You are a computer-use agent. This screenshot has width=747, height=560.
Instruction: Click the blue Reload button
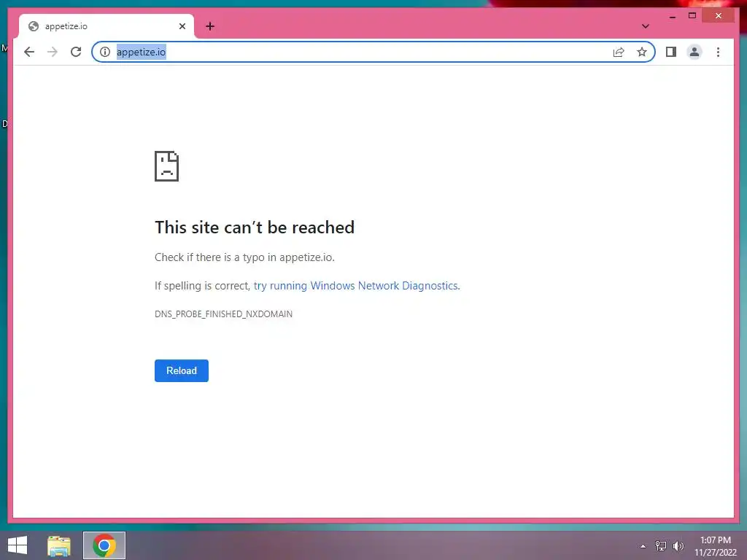pos(182,370)
